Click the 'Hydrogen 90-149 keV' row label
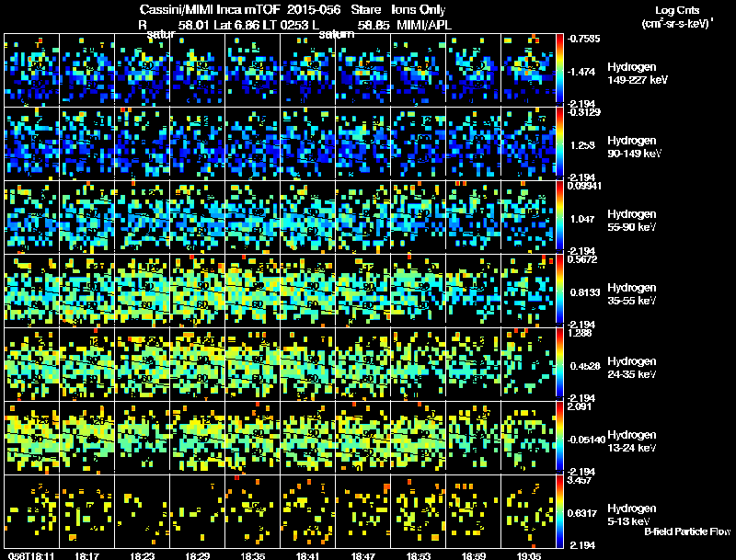The image size is (736, 560). coord(635,147)
